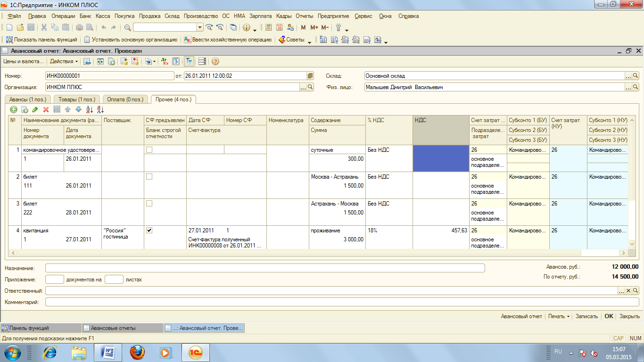Switch to the Оплата (0 поз.) tab
This screenshot has height=362, width=644.
click(125, 99)
